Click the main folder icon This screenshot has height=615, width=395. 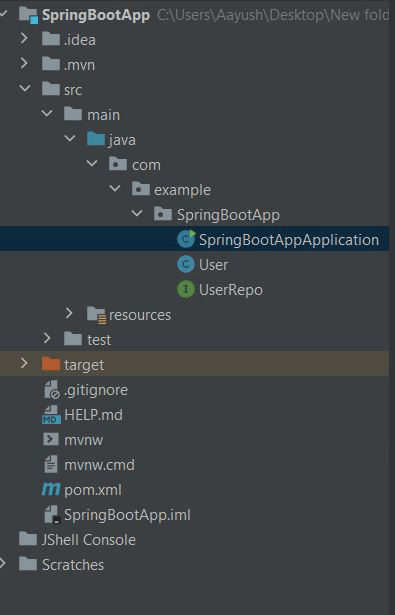(x=73, y=115)
